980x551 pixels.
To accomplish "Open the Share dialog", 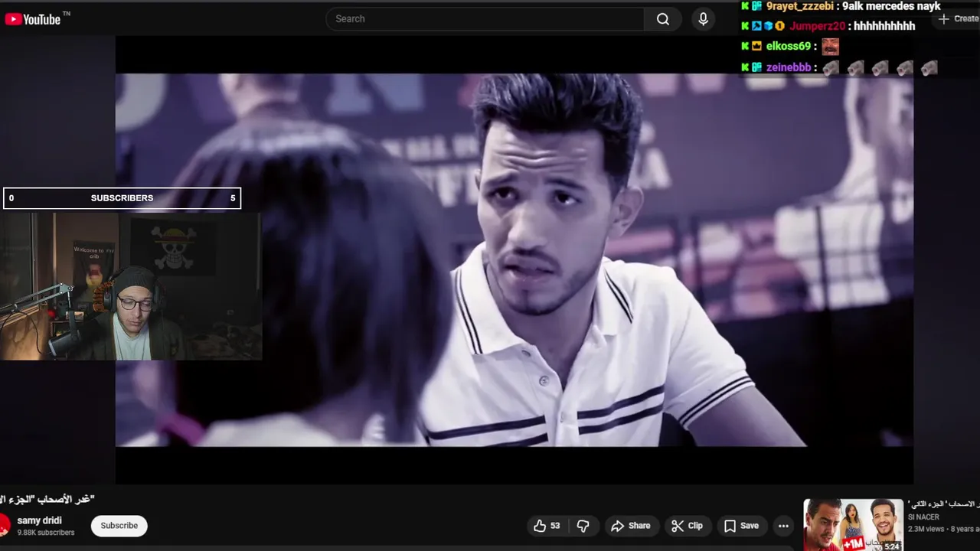I will coord(631,526).
